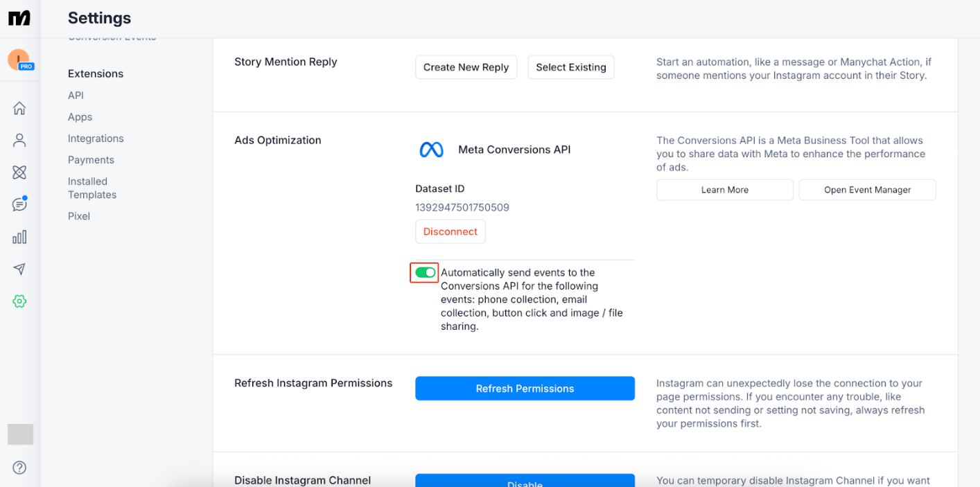Open the PRO profile avatar
Image resolution: width=980 pixels, height=487 pixels.
pos(19,60)
